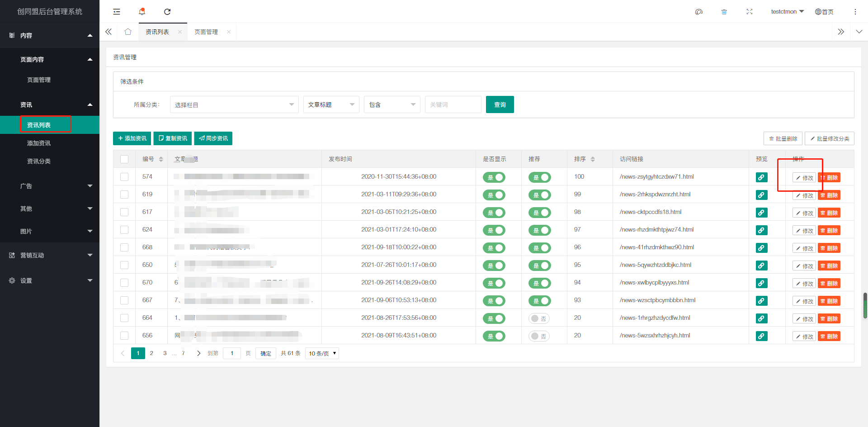
Task: Sort table by 编号 column arrows
Action: pos(161,159)
